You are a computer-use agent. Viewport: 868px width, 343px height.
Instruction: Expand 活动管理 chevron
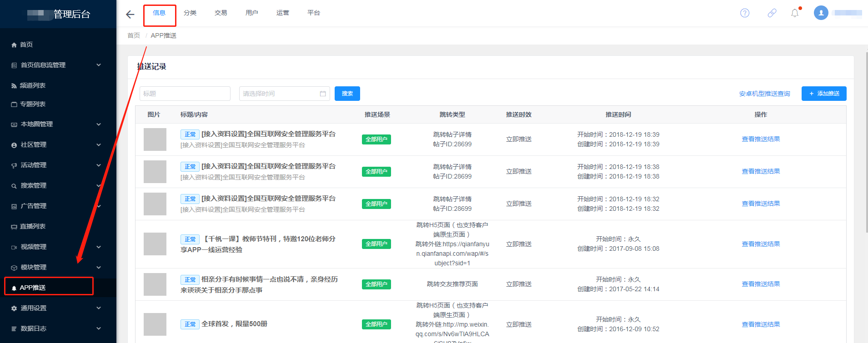99,165
